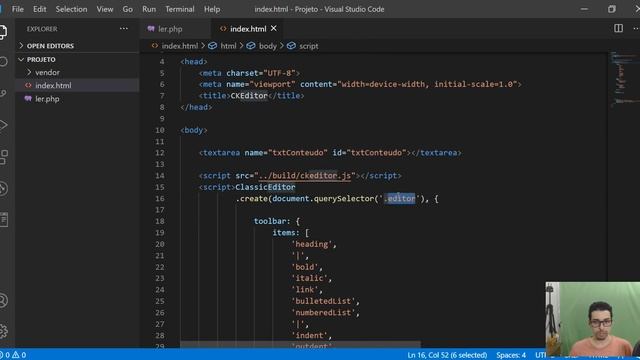Click the 'heading' toolbar item string
640x360 pixels.
tap(312, 244)
